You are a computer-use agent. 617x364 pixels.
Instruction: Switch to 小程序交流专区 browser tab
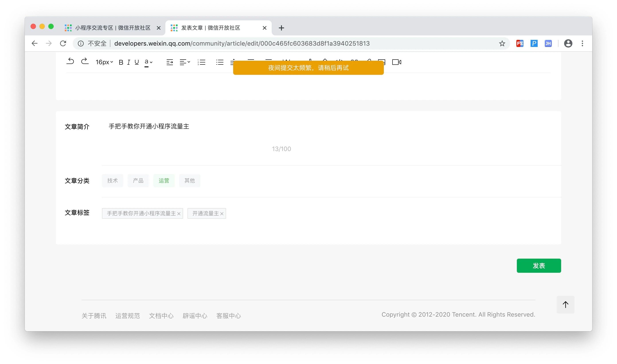point(113,28)
